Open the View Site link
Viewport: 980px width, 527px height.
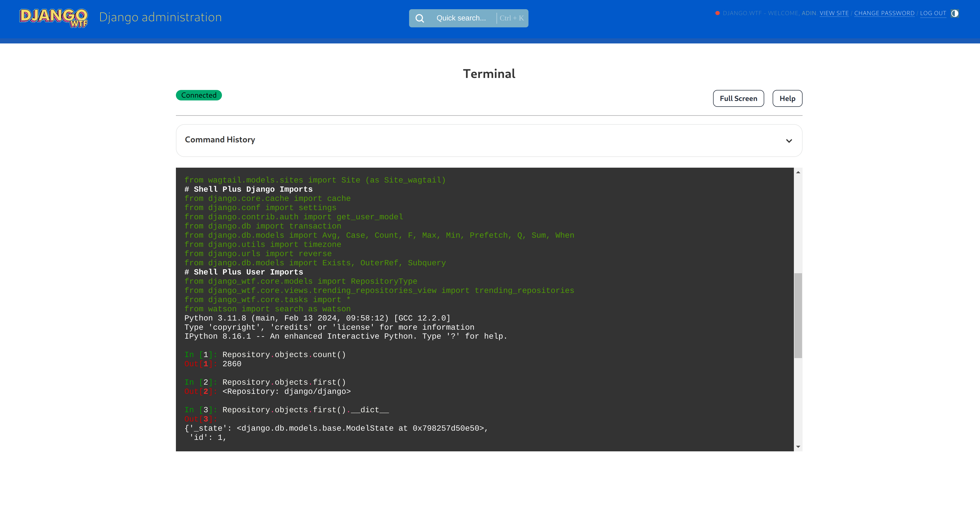pyautogui.click(x=834, y=13)
